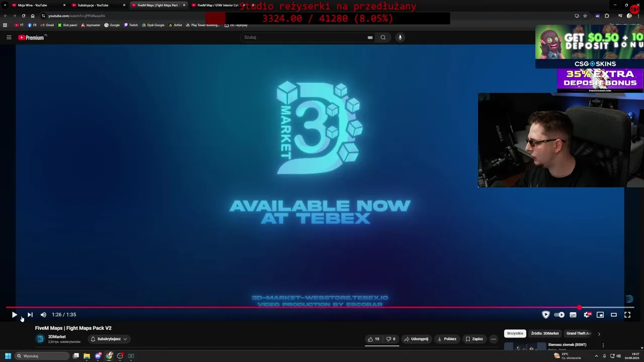The image size is (644, 362).
Task: Open the menu for Siemasz ziomek video
Action: coord(603,345)
